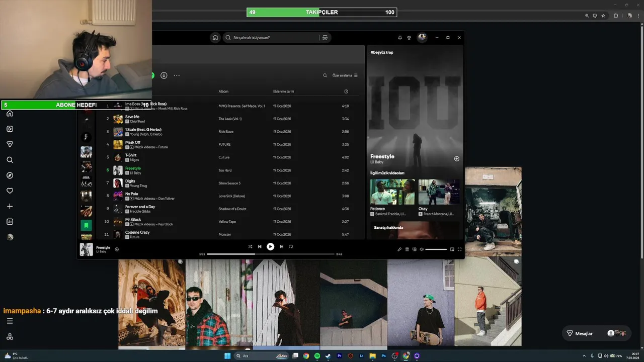Skip to the previous track
The image size is (644, 362).
[260, 247]
